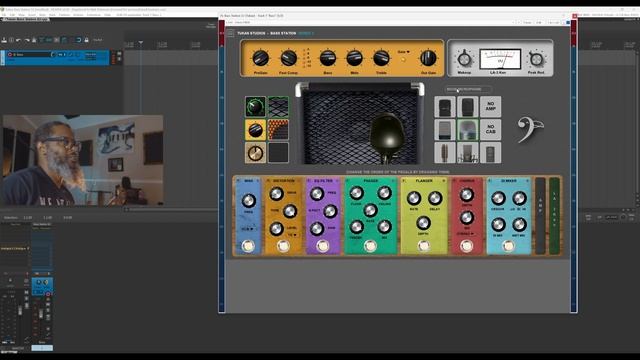Toggle the Distortion pedal footswitch
This screenshot has width=640, height=360.
pos(283,246)
